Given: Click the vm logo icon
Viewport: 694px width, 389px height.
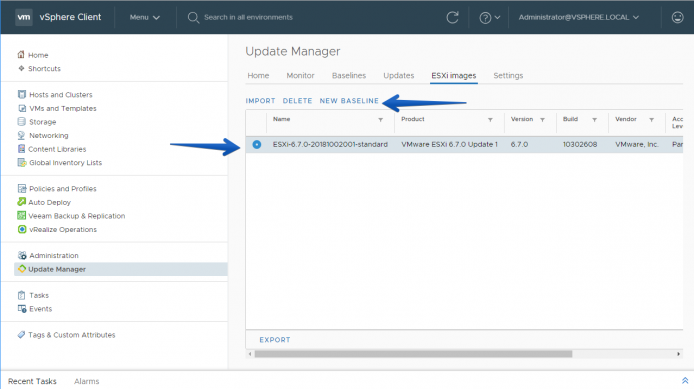Looking at the screenshot, I should (23, 17).
